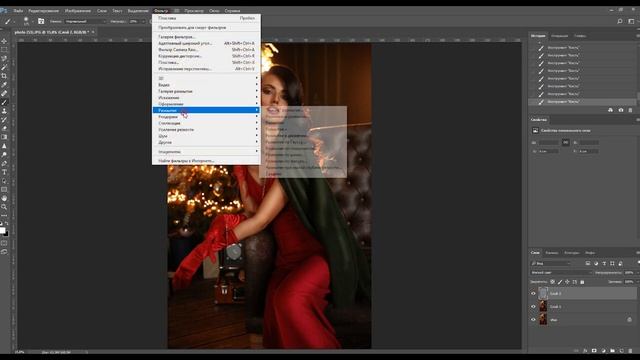Select the Quick Selection tool

coord(4,67)
